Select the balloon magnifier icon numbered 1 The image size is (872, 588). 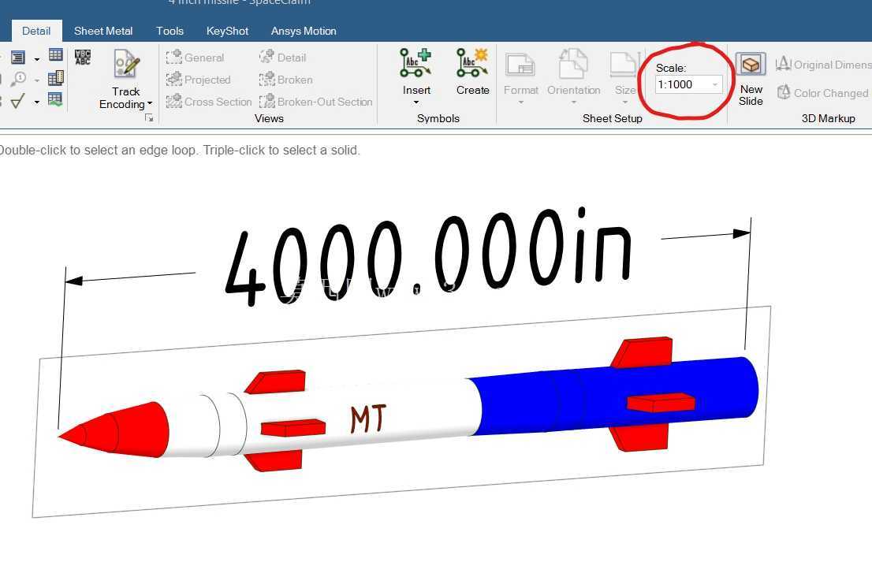point(18,79)
